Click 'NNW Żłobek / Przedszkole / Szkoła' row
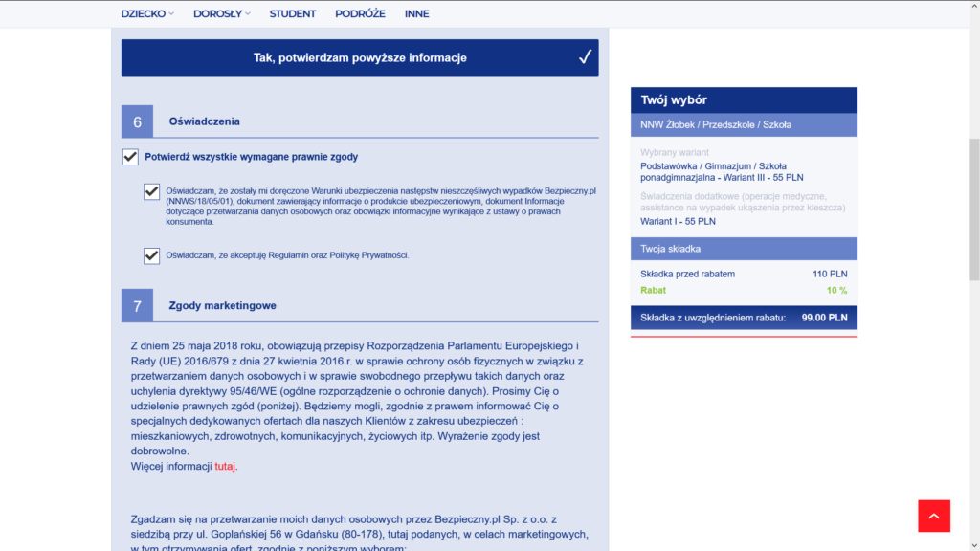The width and height of the screenshot is (980, 551). point(744,125)
